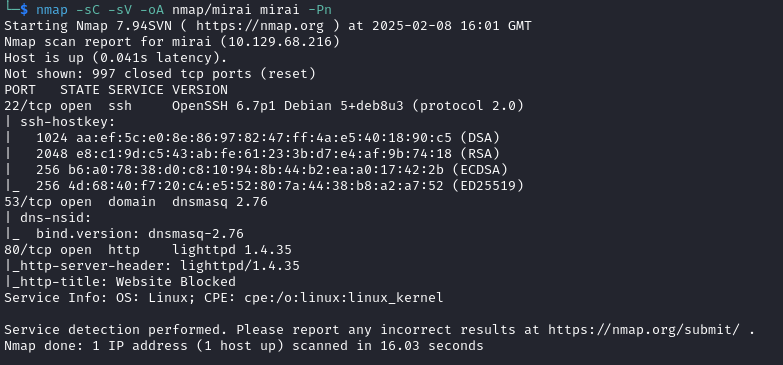This screenshot has height=365, width=783.
Task: Click the http-server-header lighttpd/1.4.35 text
Action: click(x=156, y=266)
